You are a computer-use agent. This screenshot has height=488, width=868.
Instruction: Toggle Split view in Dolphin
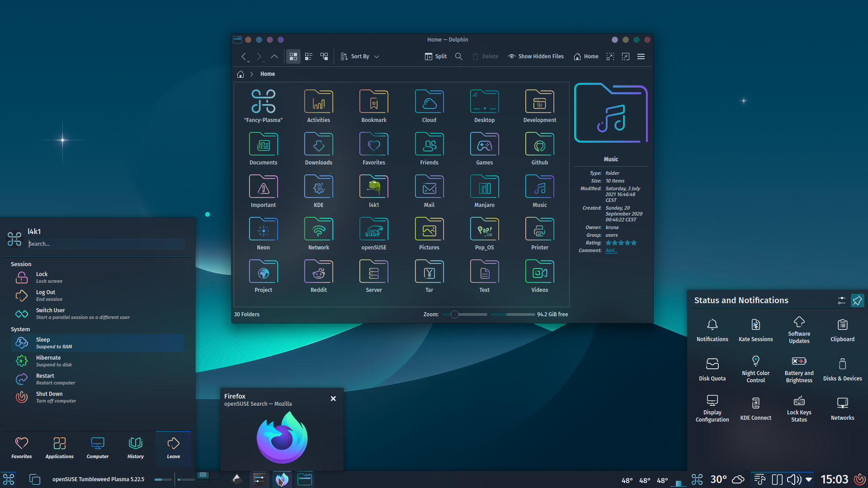(435, 56)
